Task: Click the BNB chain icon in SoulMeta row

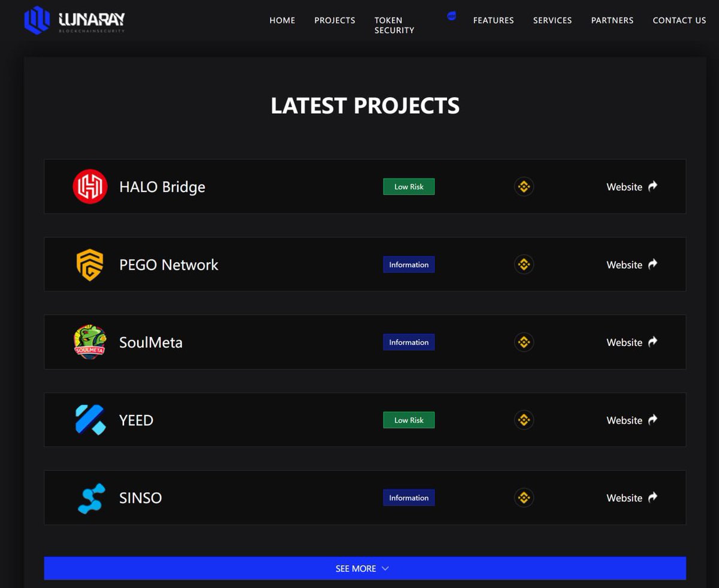Action: [524, 342]
